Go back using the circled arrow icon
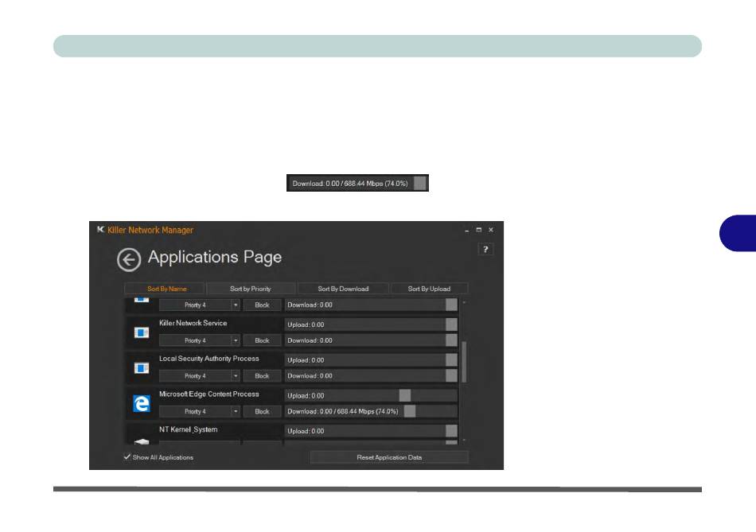This screenshot has height=532, width=756. point(129,260)
